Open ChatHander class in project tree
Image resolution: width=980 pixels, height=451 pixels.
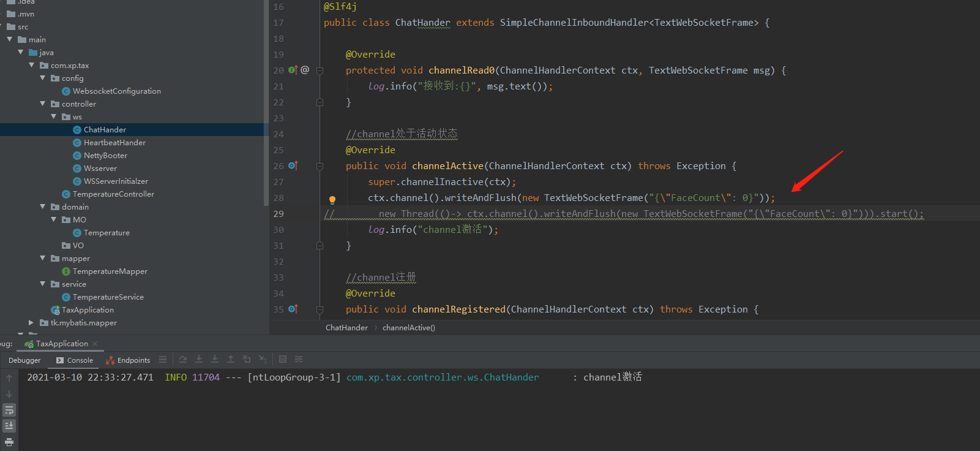click(105, 130)
